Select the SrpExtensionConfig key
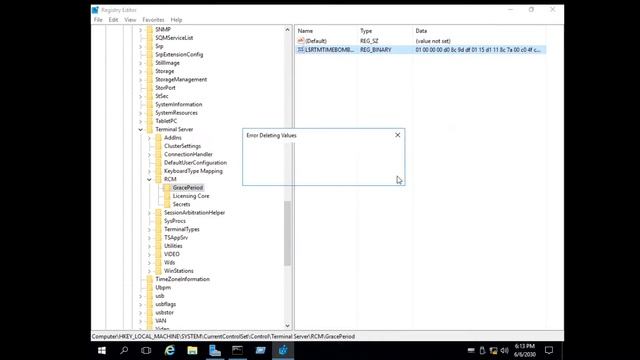 179,54
